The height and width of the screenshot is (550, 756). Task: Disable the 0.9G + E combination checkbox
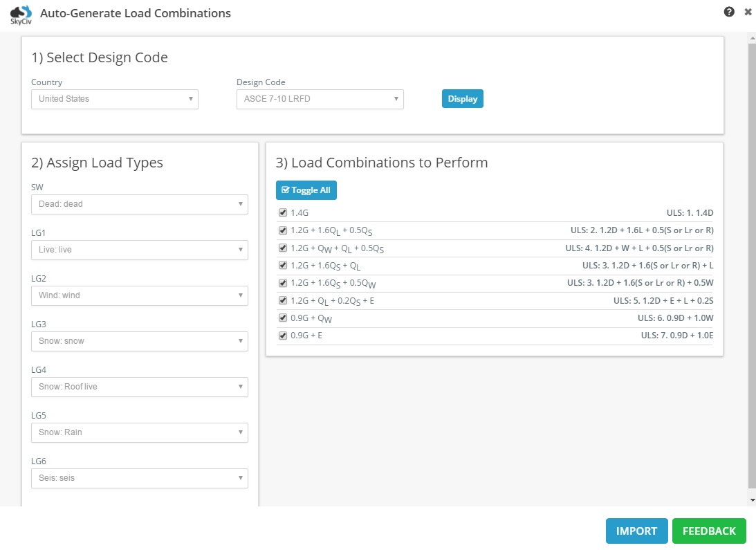point(283,336)
